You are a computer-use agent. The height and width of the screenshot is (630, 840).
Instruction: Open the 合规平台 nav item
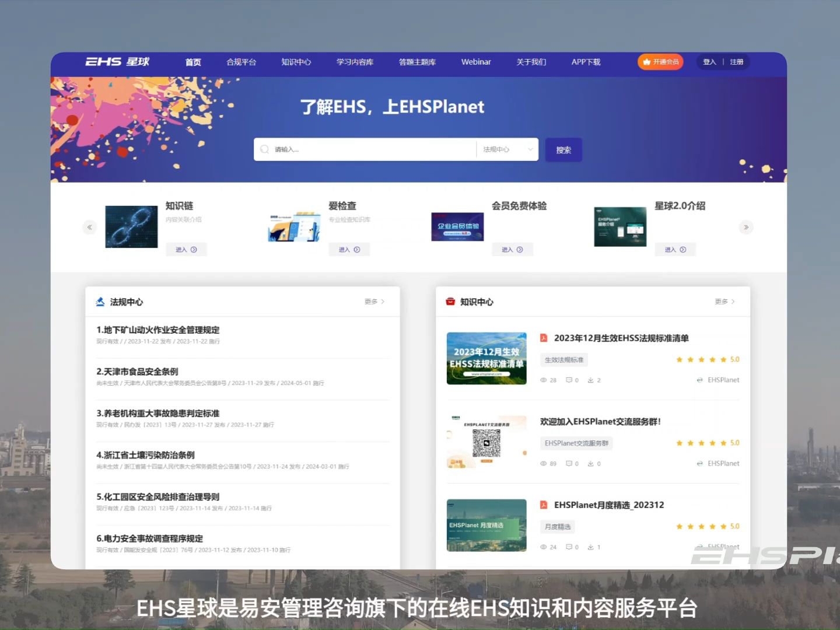pos(242,62)
